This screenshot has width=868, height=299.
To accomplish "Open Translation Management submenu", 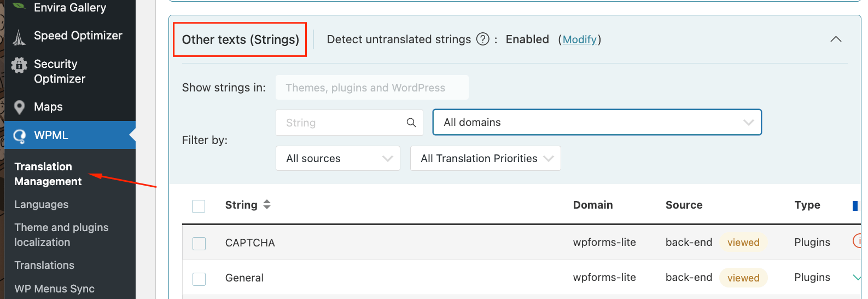I will (48, 174).
